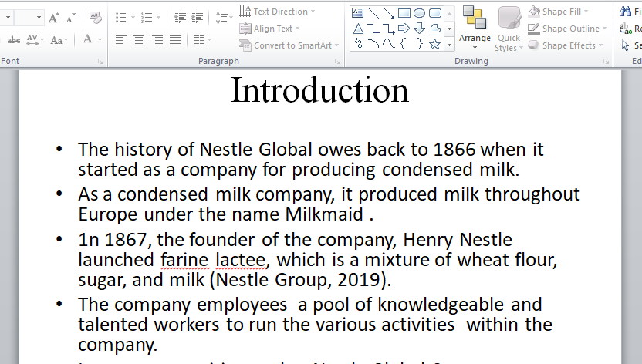Select Isosceles Triangle shape
This screenshot has width=642, height=364.
pos(357,29)
